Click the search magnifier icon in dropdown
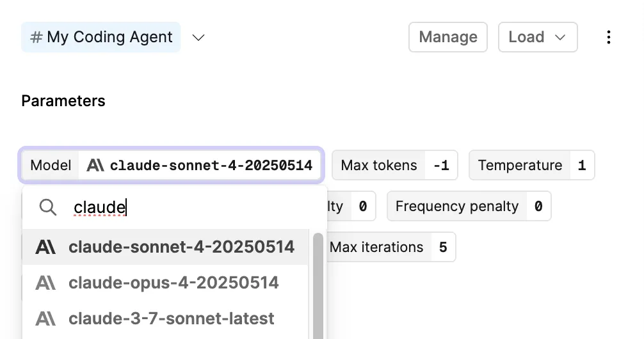Viewport: 644px width, 339px height. coord(47,207)
